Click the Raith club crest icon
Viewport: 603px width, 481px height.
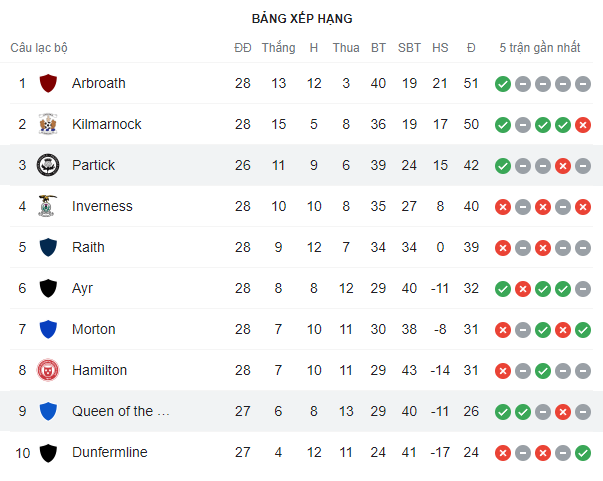click(x=48, y=247)
